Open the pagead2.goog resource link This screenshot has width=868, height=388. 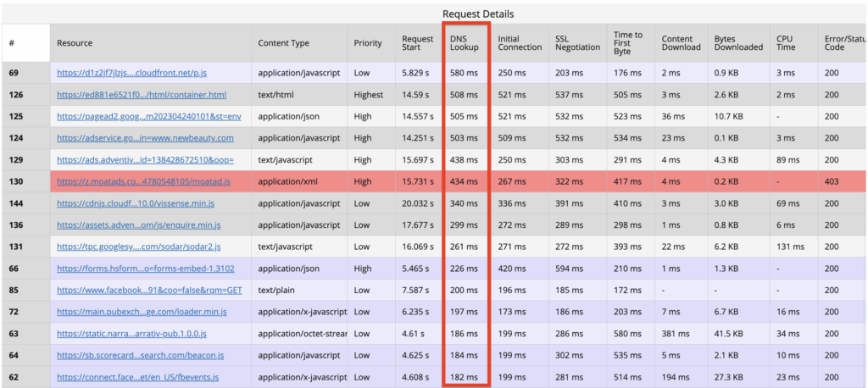(x=149, y=116)
